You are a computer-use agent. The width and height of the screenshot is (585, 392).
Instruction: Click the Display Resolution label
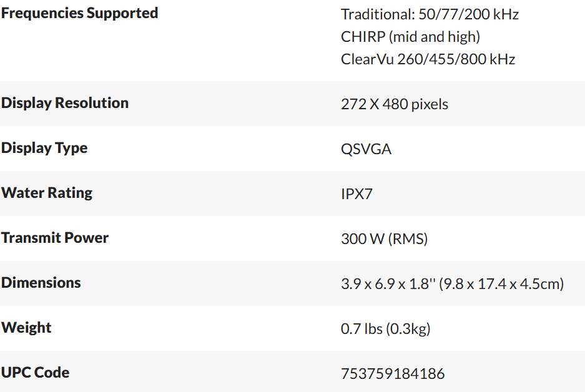click(x=65, y=103)
